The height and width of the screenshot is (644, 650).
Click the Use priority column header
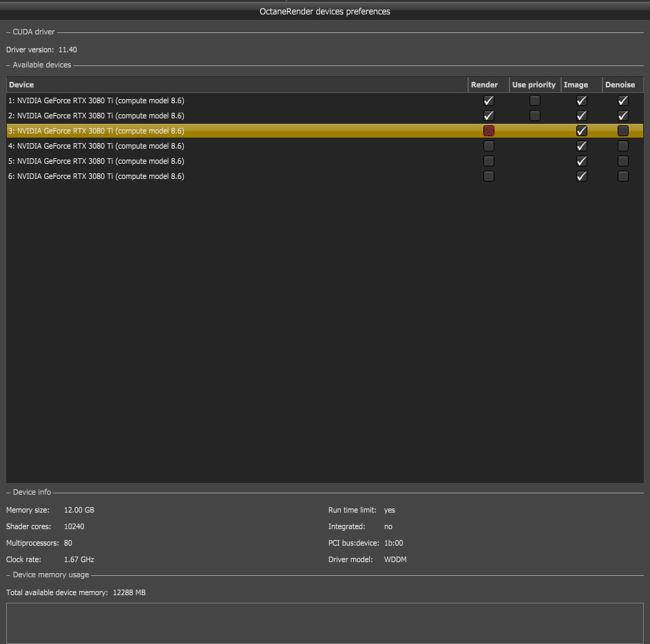(534, 85)
